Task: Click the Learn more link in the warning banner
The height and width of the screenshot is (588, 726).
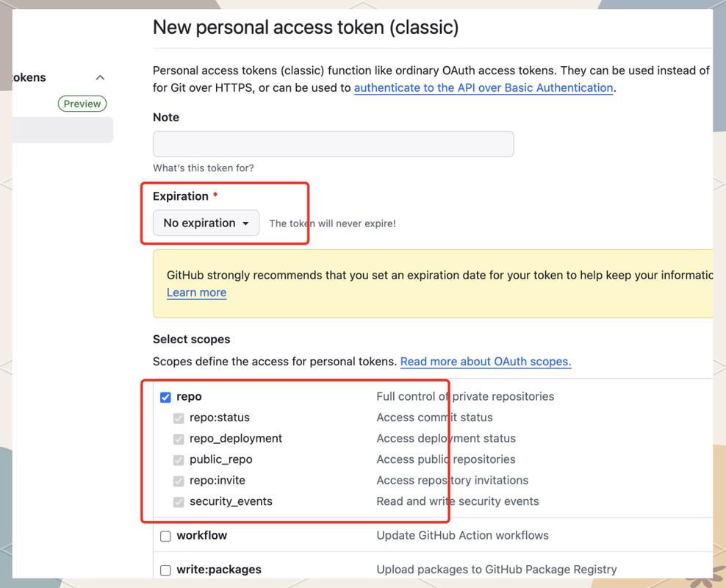Action: pyautogui.click(x=196, y=292)
